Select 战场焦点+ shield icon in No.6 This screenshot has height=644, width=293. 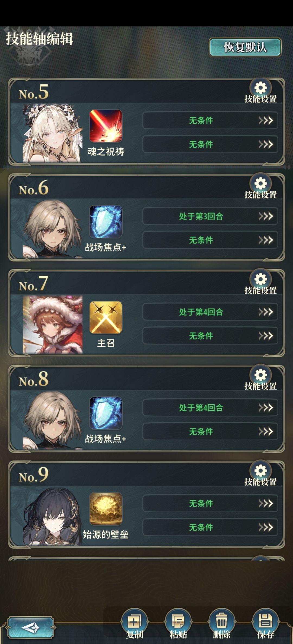click(x=106, y=222)
